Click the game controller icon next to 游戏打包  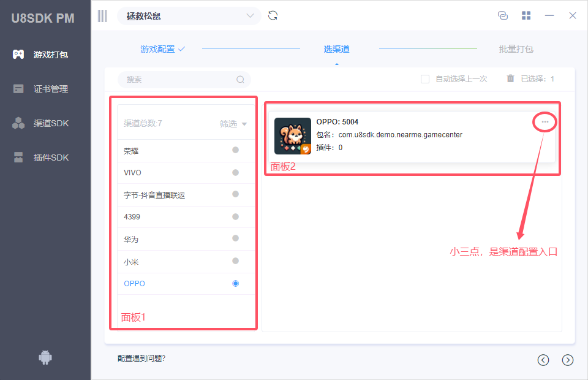(x=18, y=55)
